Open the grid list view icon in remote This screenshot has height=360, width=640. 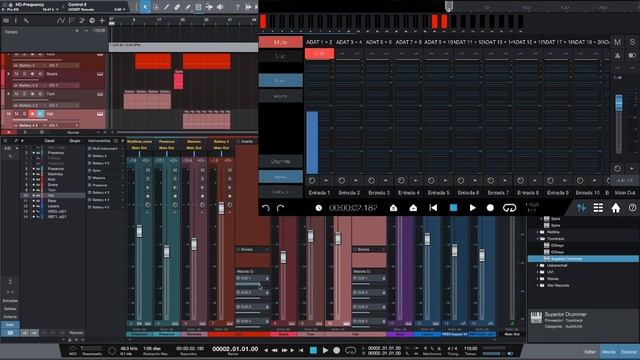click(x=598, y=208)
